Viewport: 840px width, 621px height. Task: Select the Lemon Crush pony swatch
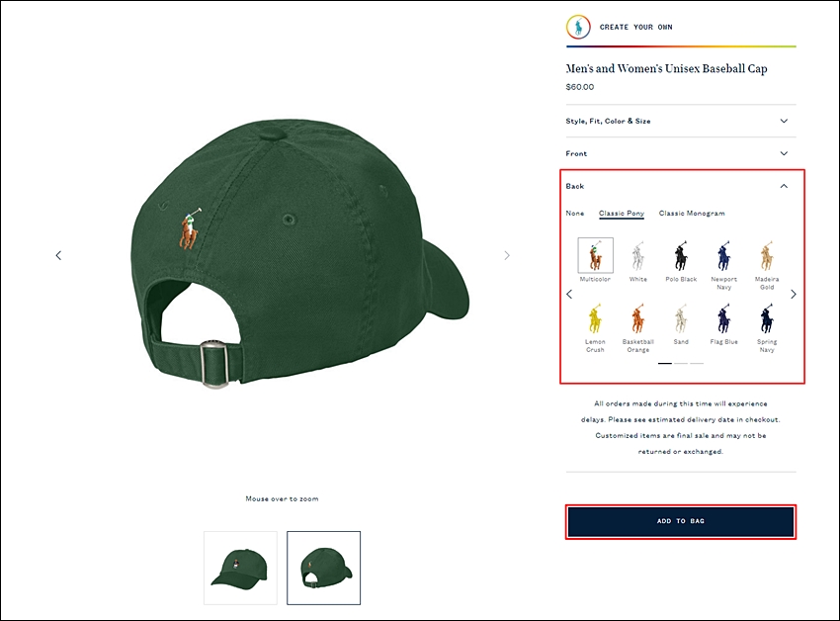(x=595, y=318)
